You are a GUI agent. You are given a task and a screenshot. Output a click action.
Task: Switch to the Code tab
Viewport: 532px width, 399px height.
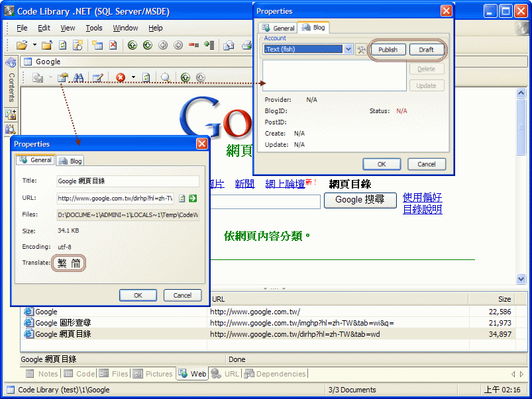click(x=80, y=374)
